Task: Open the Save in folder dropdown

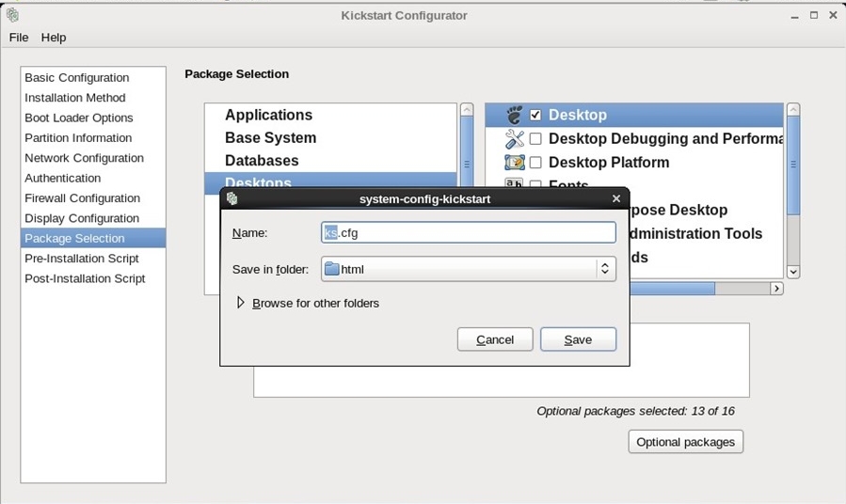Action: tap(469, 268)
